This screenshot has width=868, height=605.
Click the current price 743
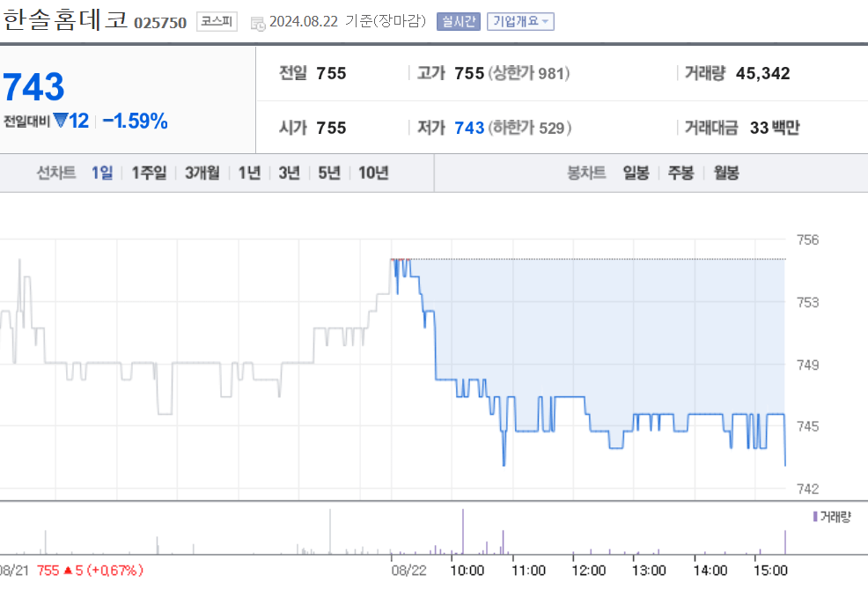pos(33,87)
